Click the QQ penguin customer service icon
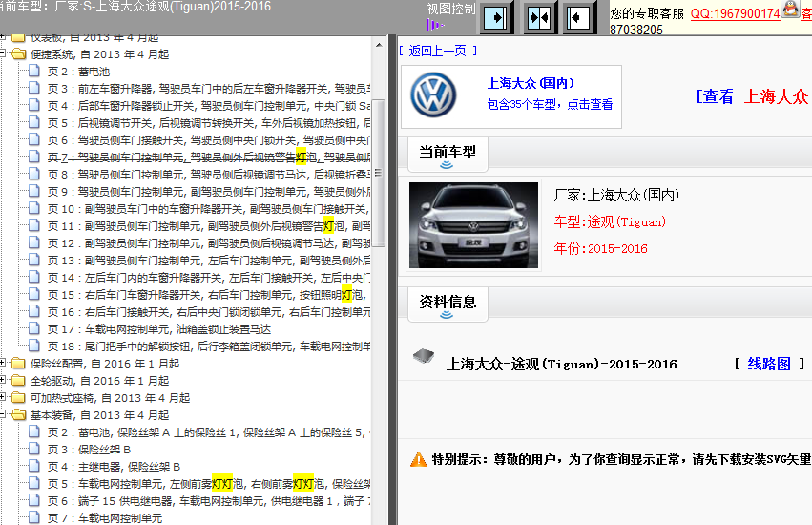Screen dimensions: 812x525 pos(790,9)
